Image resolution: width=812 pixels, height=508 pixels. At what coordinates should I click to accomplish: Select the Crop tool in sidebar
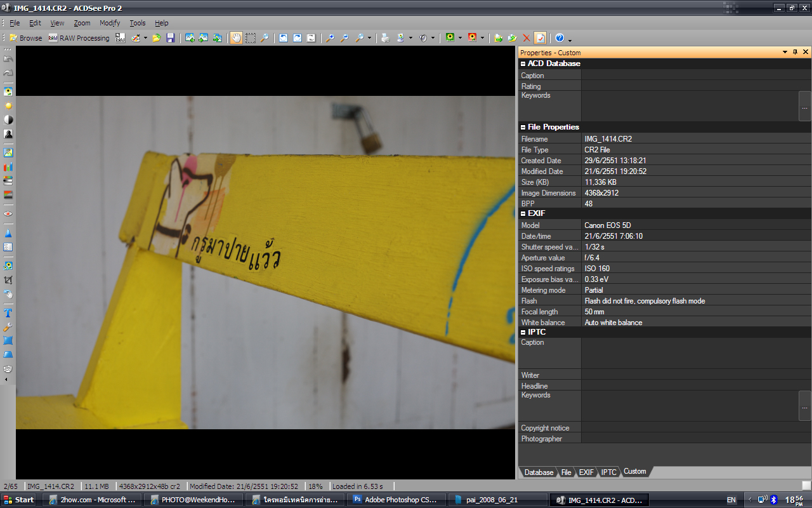coord(8,280)
